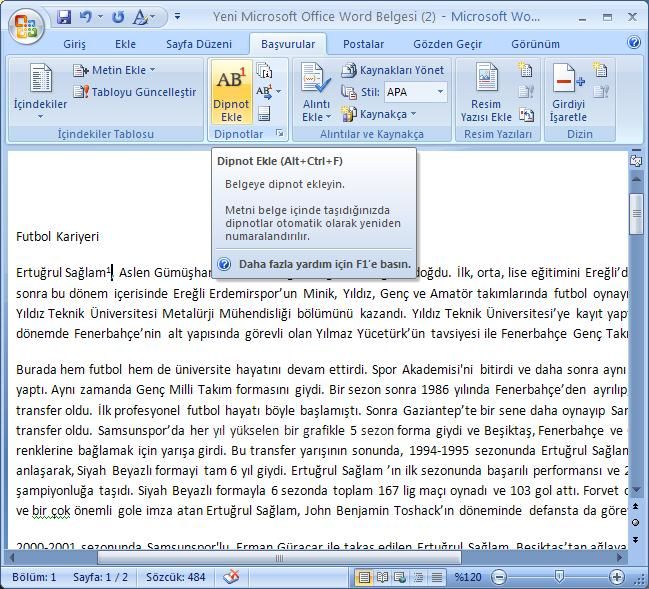Click the Sayfa: 1 / 2 status indicator
The width and height of the screenshot is (649, 589).
101,577
